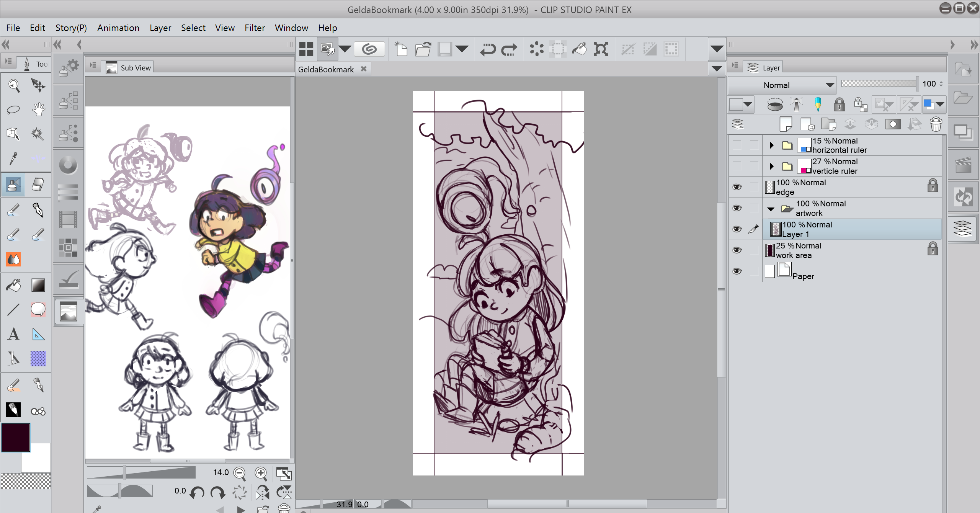Expand the horizontal ruler folder

click(x=771, y=145)
